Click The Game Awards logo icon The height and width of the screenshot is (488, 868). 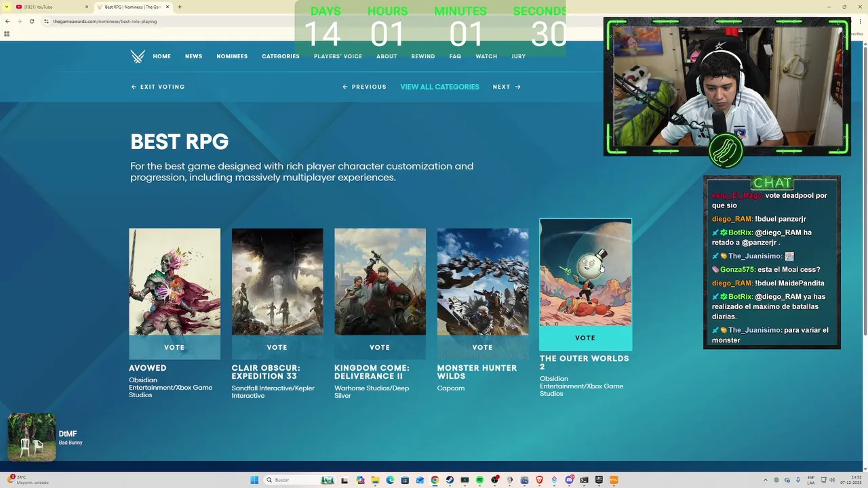coord(138,56)
